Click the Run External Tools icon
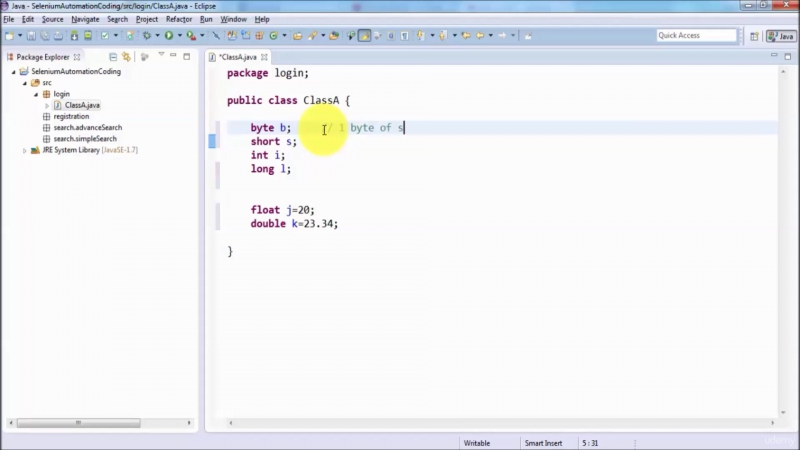The height and width of the screenshot is (450, 800). pos(191,36)
